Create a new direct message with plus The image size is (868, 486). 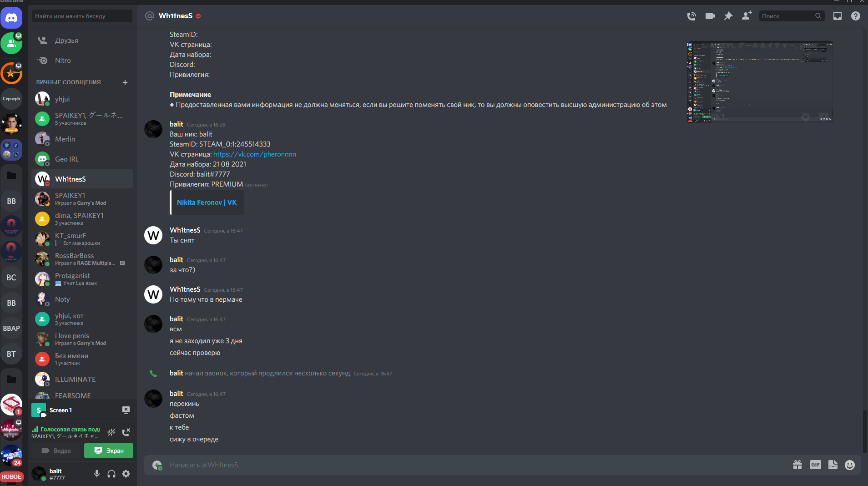pos(125,82)
